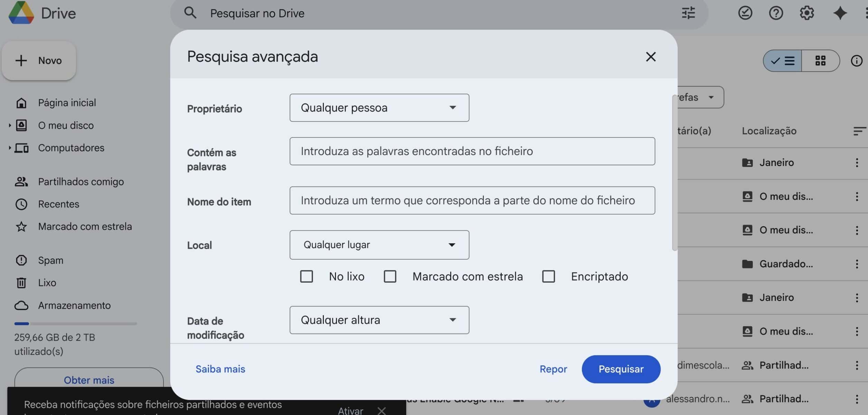Open the Local 'Qualquer lugar' dropdown
The width and height of the screenshot is (868, 415).
click(379, 245)
